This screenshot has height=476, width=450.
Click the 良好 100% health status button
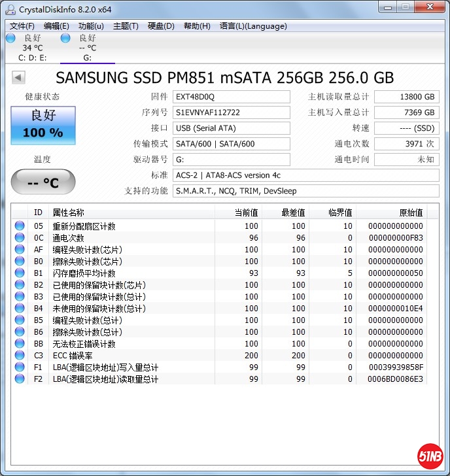[43, 126]
